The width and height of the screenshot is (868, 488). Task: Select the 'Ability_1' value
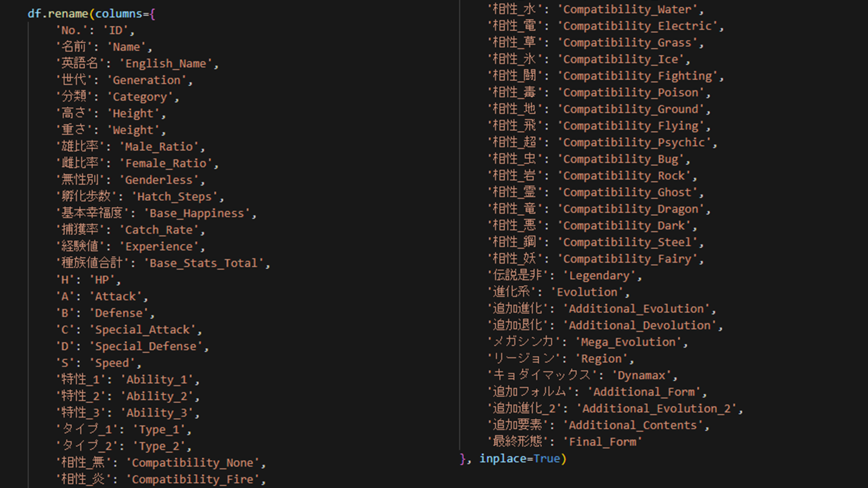click(x=157, y=380)
